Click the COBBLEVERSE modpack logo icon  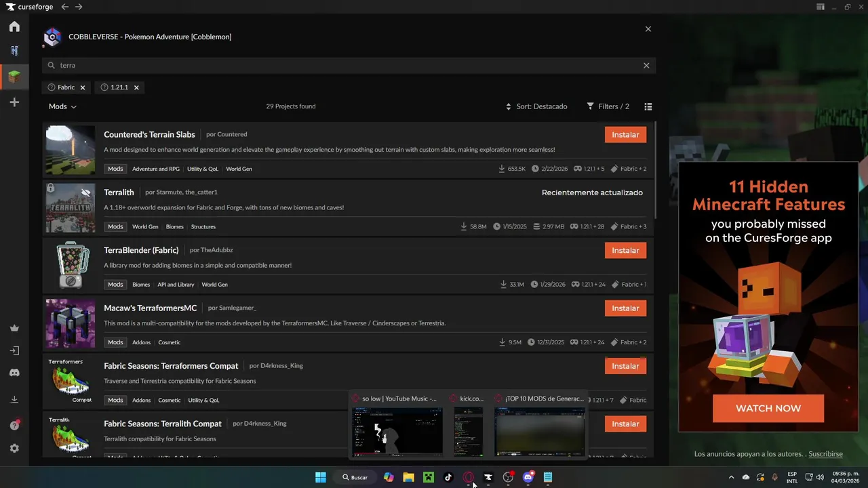[52, 37]
